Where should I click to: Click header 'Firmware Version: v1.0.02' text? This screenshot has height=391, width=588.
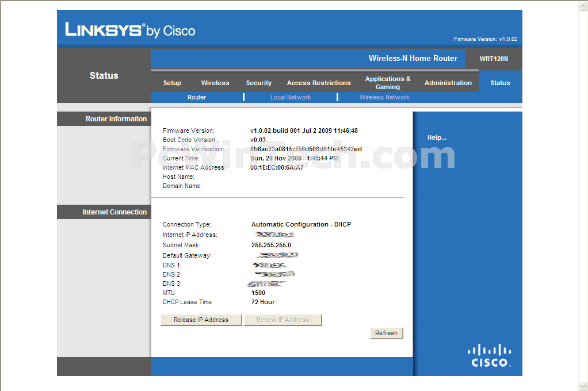[486, 39]
